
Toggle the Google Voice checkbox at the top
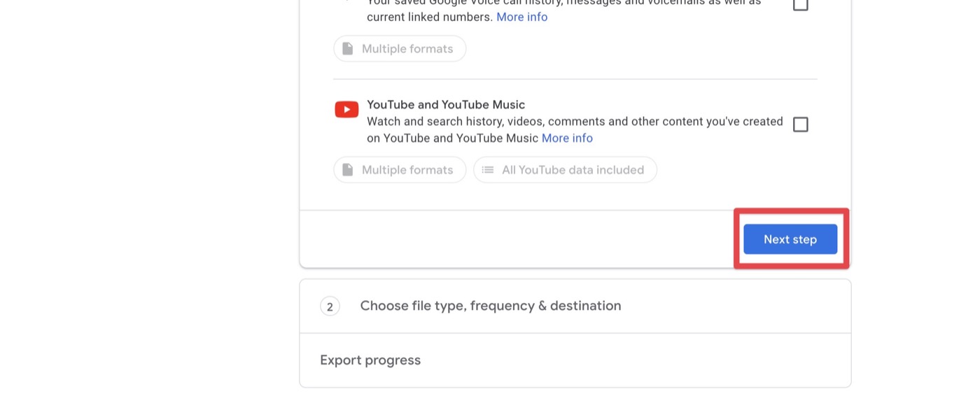click(x=800, y=5)
